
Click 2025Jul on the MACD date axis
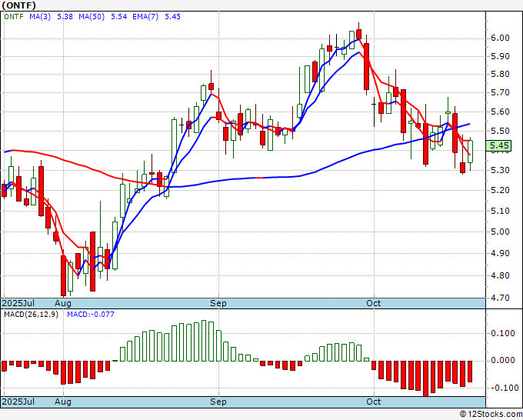point(18,402)
